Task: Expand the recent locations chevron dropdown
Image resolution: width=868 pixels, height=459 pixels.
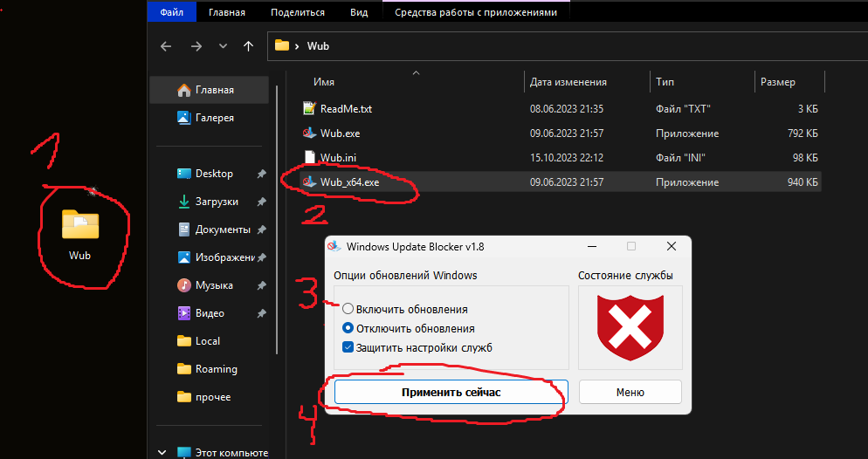Action: (223, 46)
